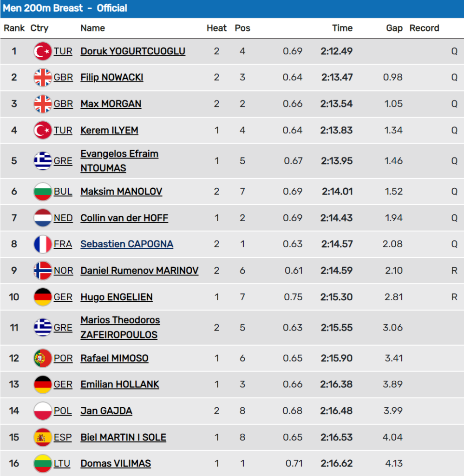Click the Time column header
464x476 pixels.
coord(342,28)
